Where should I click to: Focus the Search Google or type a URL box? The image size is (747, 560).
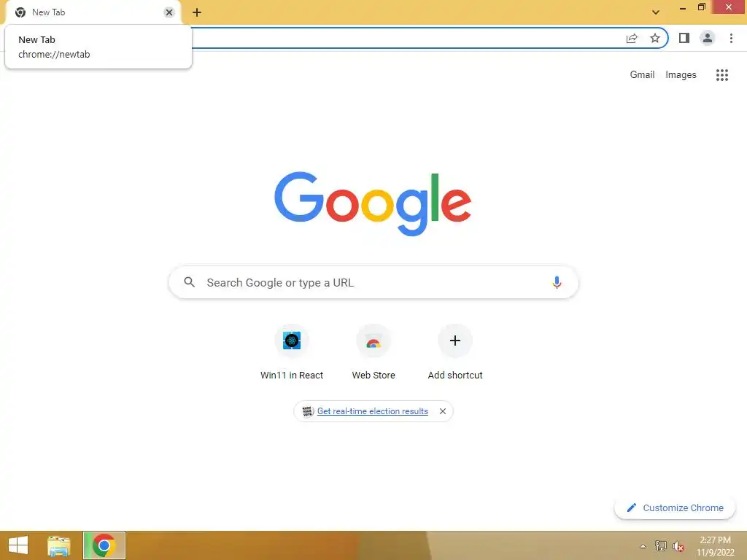click(373, 282)
